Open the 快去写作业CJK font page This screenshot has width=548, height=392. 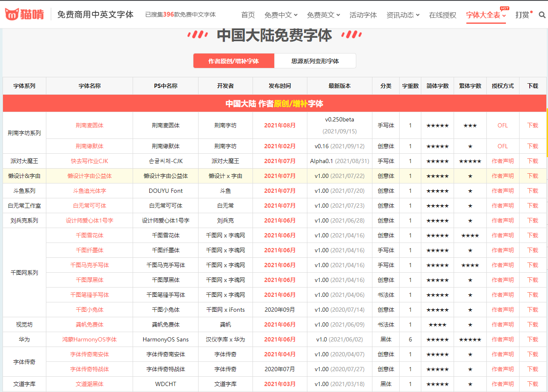[89, 161]
